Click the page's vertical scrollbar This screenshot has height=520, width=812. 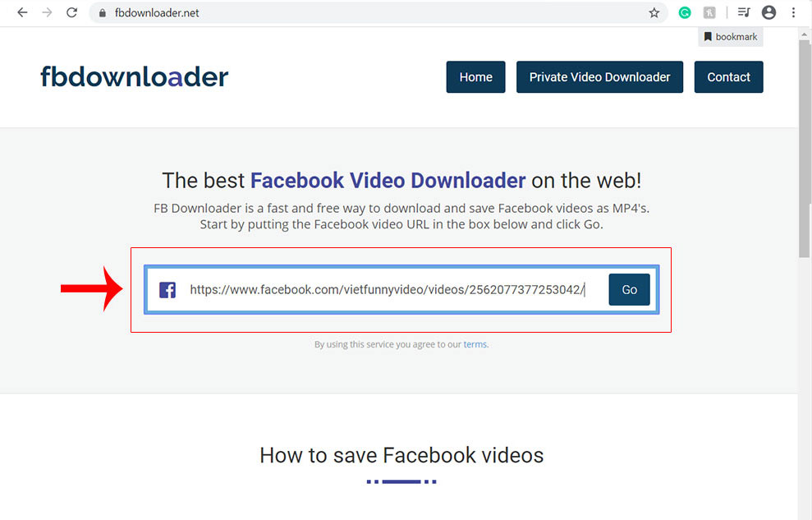pyautogui.click(x=805, y=148)
